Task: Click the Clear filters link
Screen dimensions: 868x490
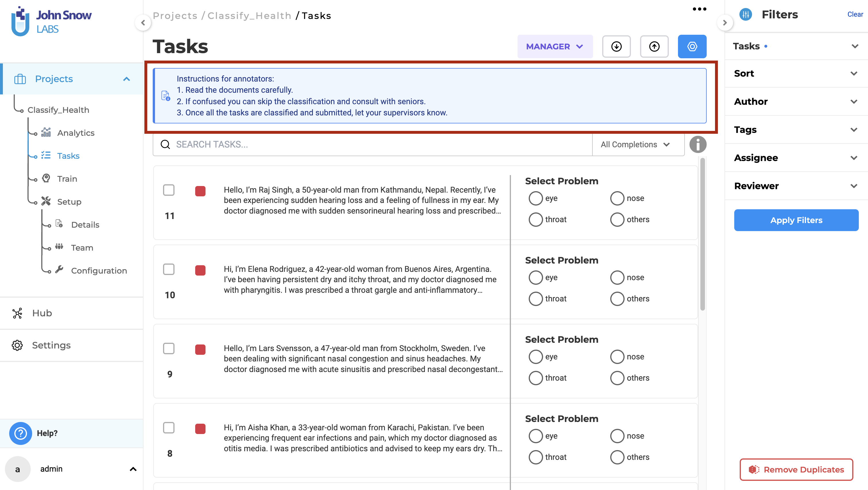Action: pos(855,14)
